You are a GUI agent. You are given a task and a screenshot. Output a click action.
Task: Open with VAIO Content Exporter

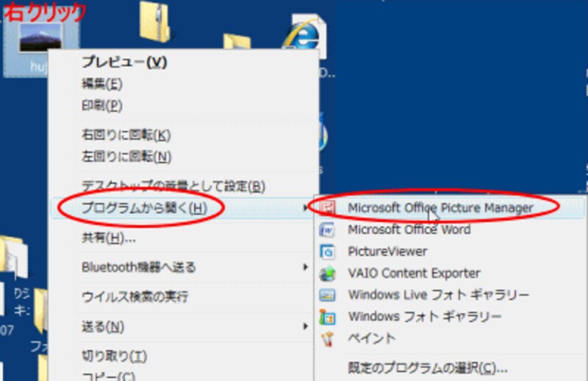pos(415,273)
